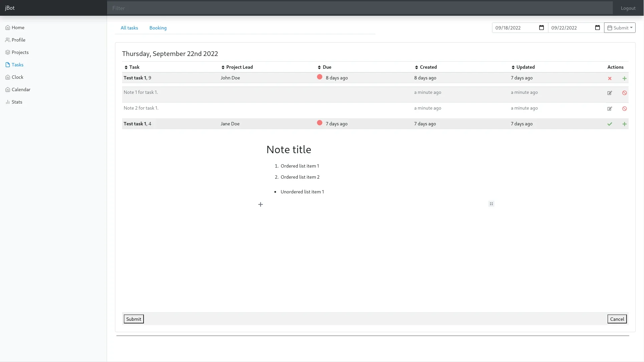This screenshot has width=644, height=362.
Task: Click the add task icon for Test task 1 John Doe
Action: 625,78
